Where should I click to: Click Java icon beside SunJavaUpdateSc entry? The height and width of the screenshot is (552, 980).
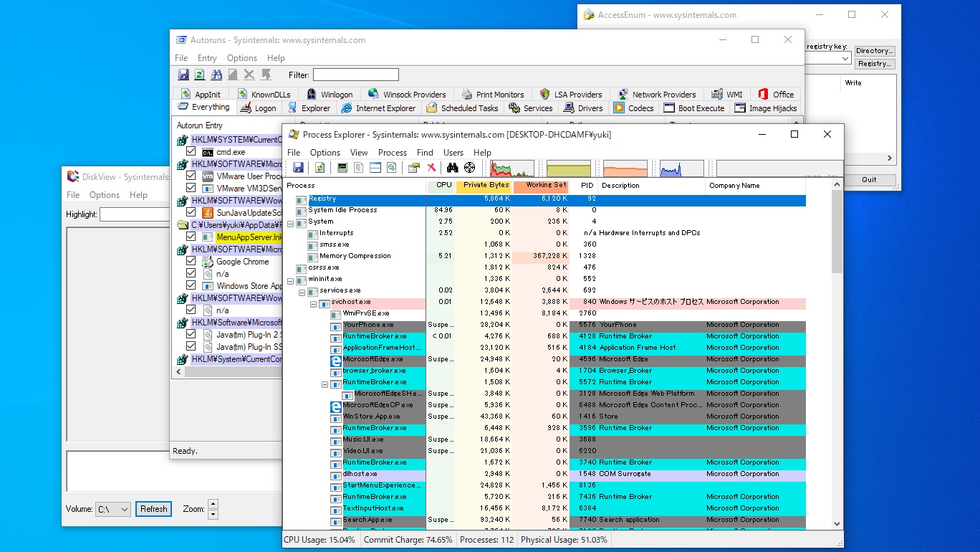[x=208, y=213]
